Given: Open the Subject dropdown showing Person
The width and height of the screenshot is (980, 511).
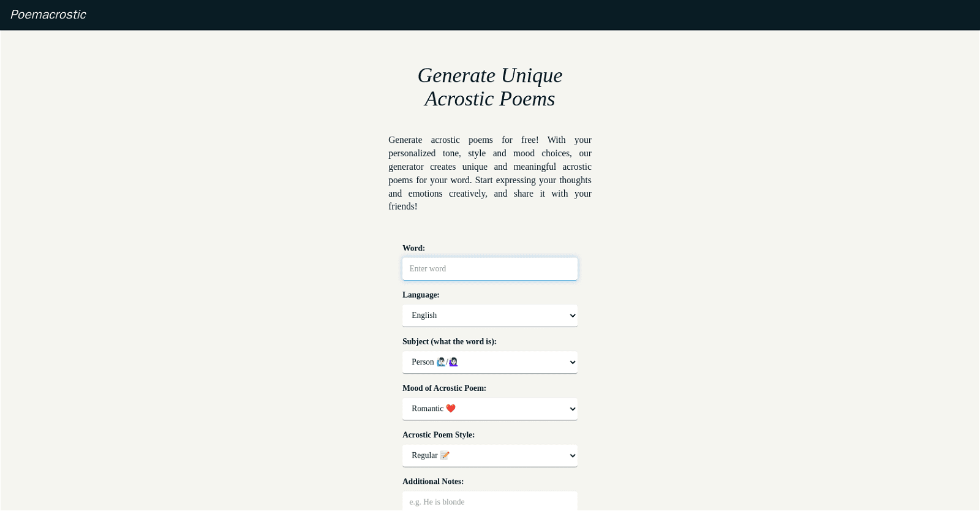Looking at the screenshot, I should pos(489,361).
